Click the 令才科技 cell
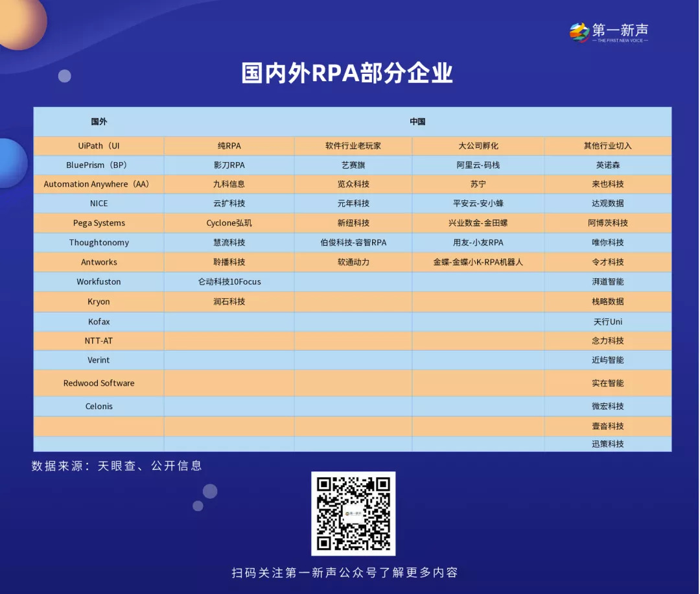 [x=607, y=262]
